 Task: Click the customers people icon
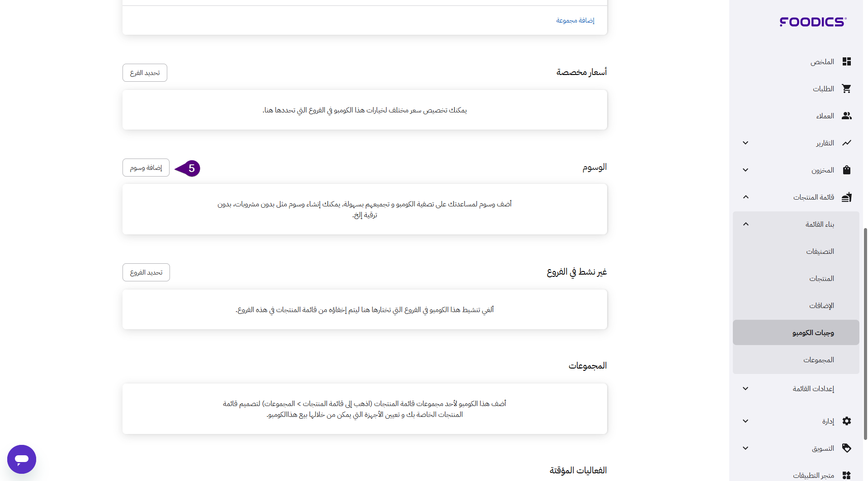pos(846,116)
